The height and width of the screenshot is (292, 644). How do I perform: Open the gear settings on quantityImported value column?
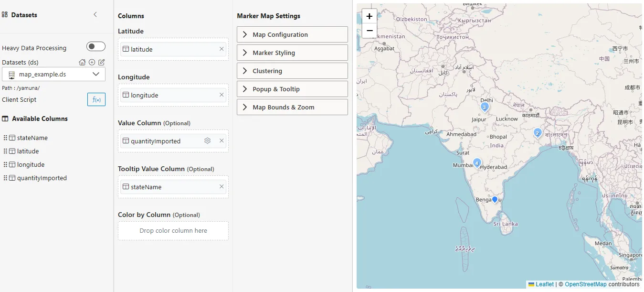pos(207,141)
